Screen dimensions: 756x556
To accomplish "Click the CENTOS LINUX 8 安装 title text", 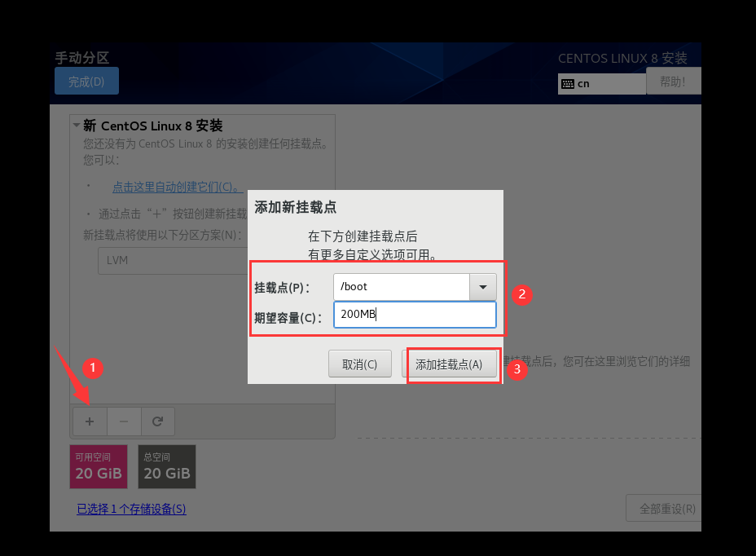I will pyautogui.click(x=622, y=59).
